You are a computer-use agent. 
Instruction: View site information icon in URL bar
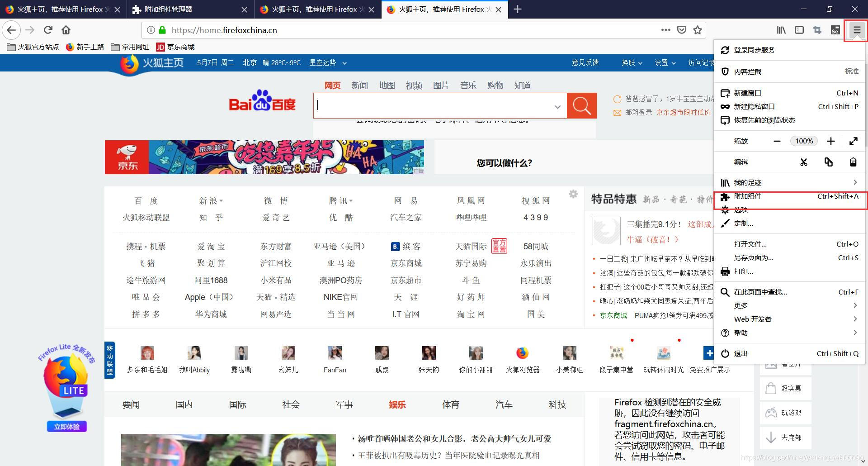[x=151, y=30]
